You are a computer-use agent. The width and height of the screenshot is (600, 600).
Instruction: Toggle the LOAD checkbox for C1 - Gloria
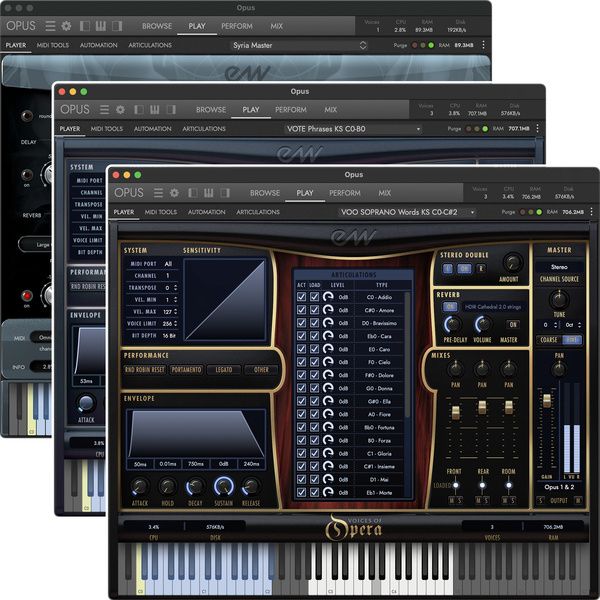315,453
